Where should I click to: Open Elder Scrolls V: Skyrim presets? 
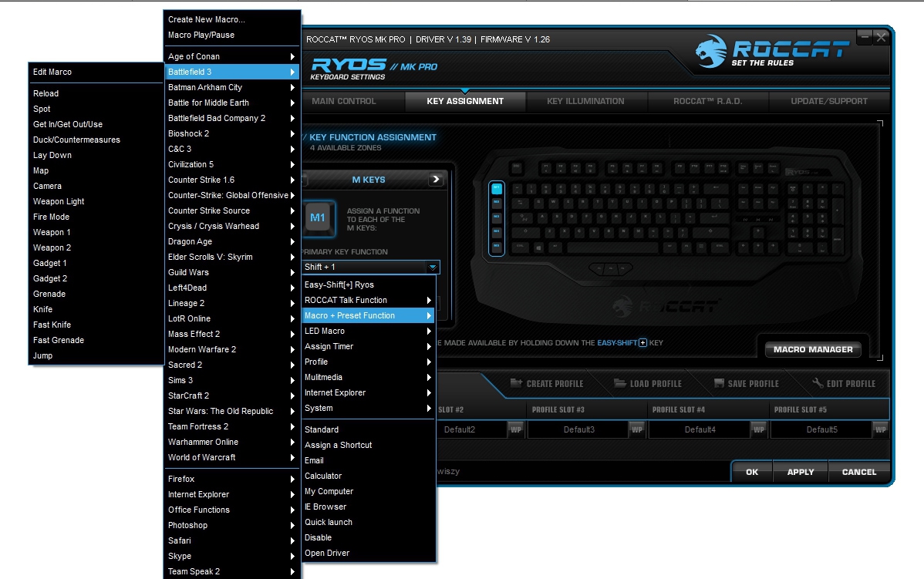pyautogui.click(x=232, y=257)
